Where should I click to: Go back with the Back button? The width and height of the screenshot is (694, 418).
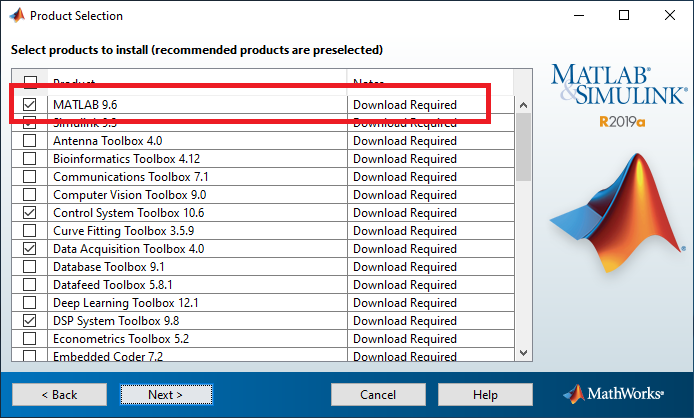pyautogui.click(x=59, y=395)
